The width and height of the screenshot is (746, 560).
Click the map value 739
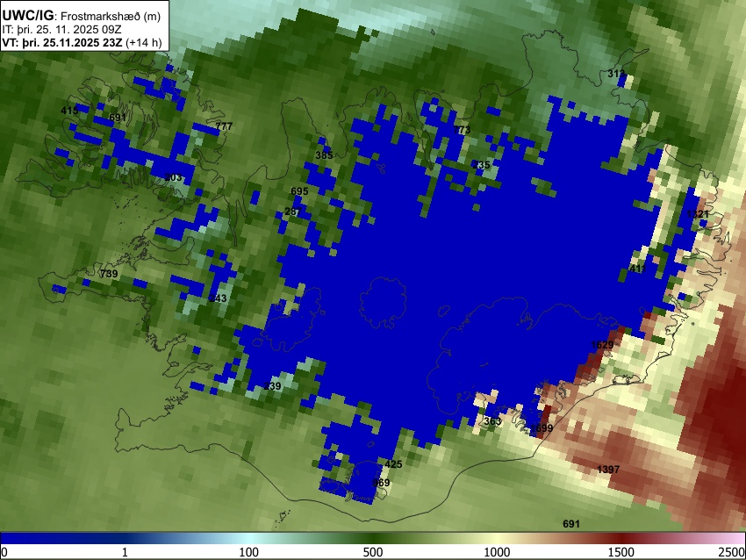[109, 274]
